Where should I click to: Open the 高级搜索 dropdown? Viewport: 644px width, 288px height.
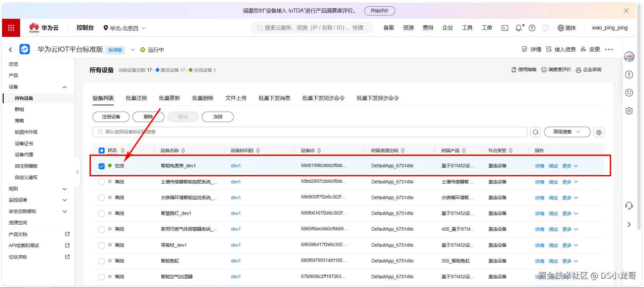(567, 132)
